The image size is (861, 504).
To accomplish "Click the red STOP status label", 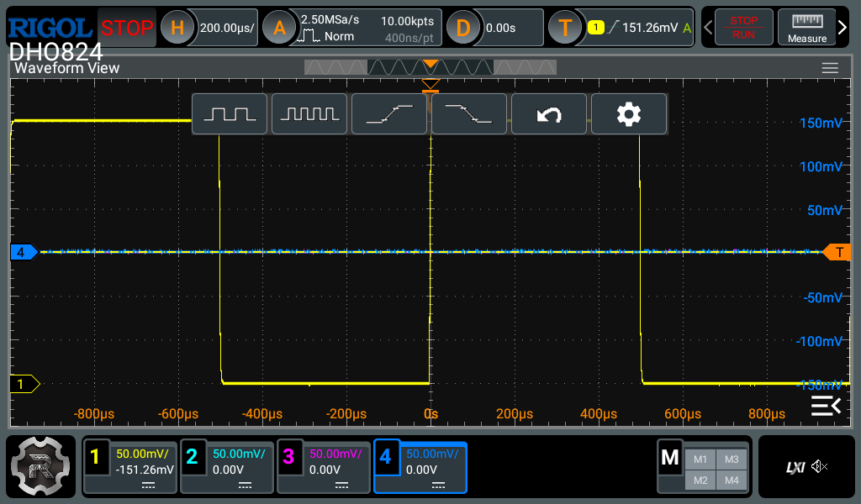I will [127, 28].
